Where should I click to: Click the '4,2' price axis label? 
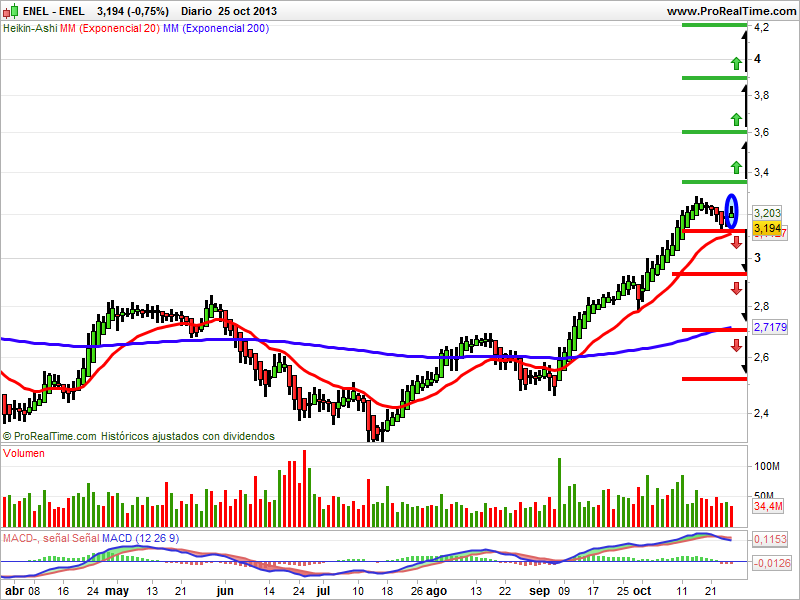[762, 28]
